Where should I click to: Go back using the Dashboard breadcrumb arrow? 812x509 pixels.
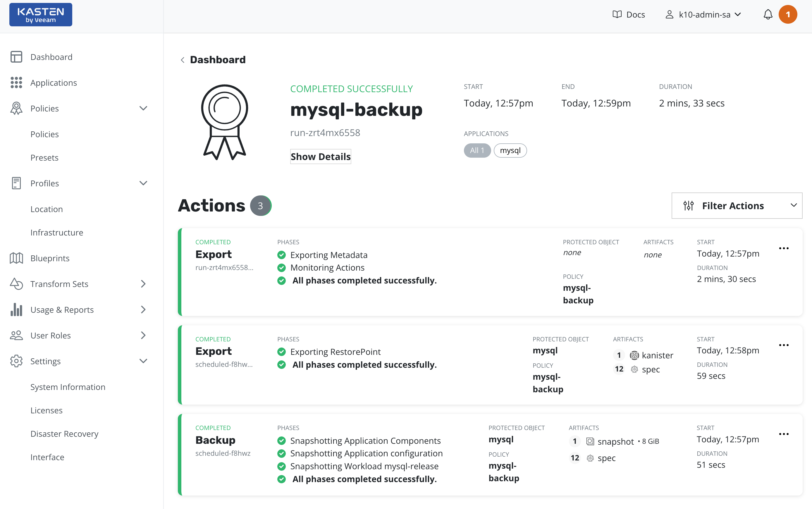(x=183, y=60)
